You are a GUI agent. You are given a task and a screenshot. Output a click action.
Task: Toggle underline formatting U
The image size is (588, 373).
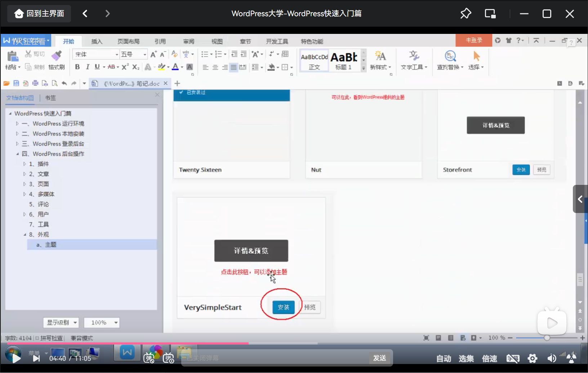point(97,67)
